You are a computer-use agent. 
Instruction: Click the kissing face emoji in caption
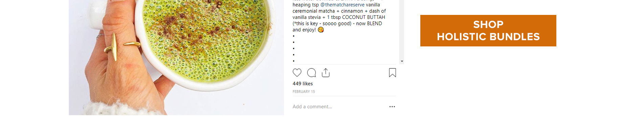[321, 30]
